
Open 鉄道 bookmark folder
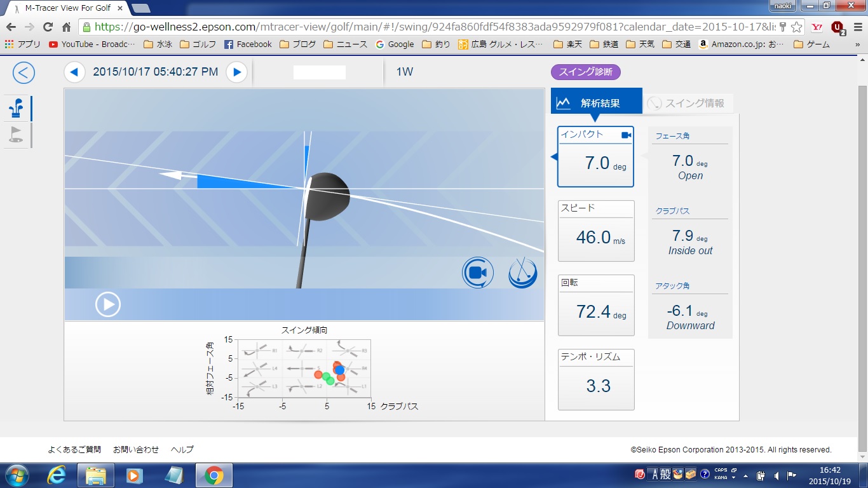pos(604,44)
